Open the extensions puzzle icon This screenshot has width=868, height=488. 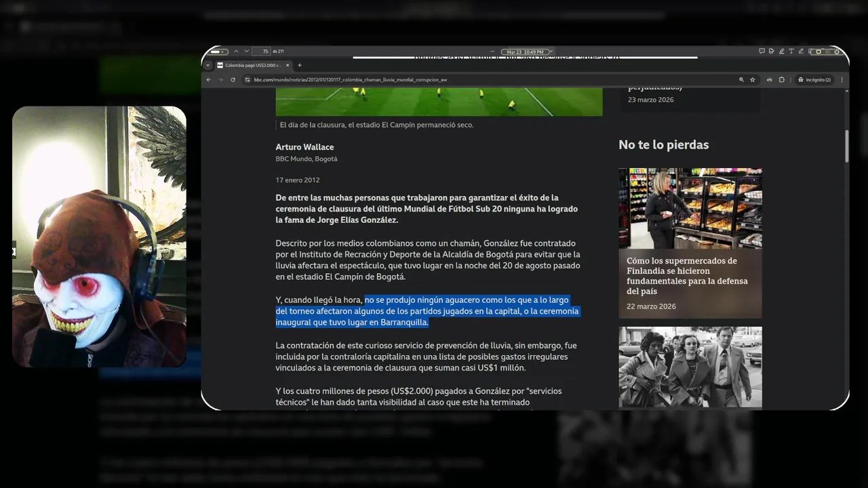pyautogui.click(x=781, y=79)
